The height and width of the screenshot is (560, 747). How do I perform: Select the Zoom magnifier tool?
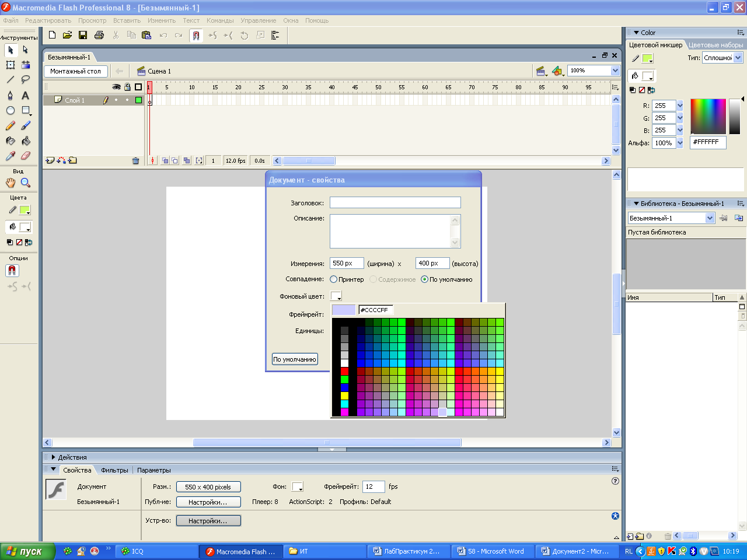26,183
